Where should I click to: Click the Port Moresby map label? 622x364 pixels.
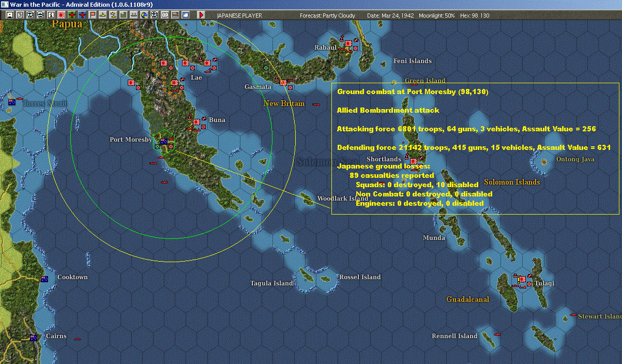[x=131, y=140]
